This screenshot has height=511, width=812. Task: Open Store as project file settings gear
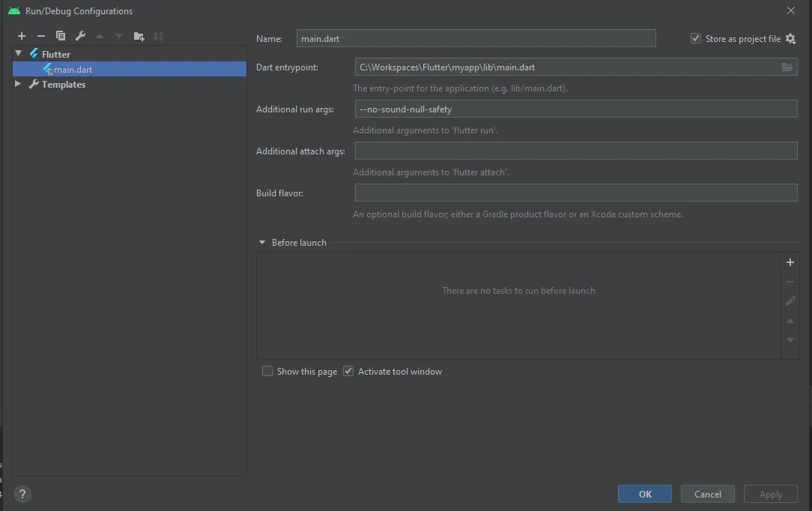[x=790, y=38]
